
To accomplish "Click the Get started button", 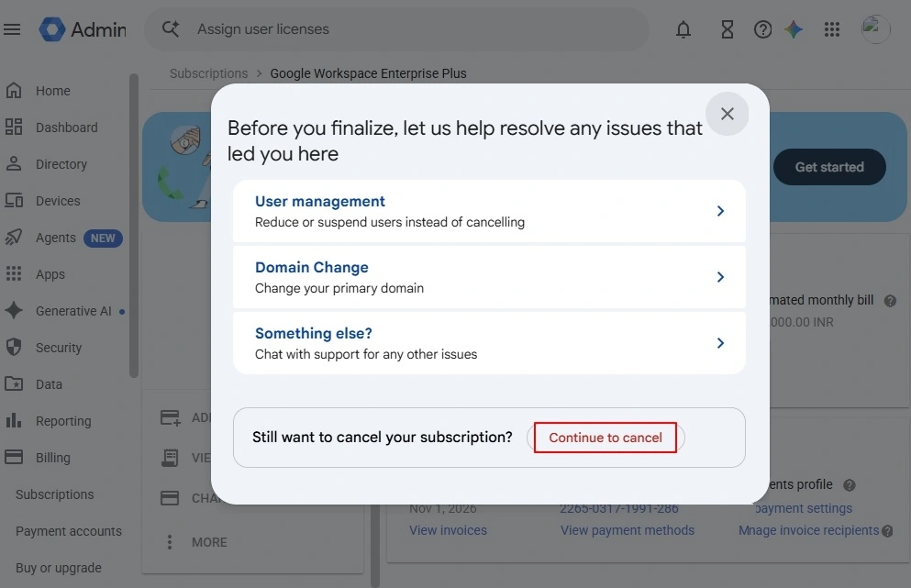I will pos(829,167).
